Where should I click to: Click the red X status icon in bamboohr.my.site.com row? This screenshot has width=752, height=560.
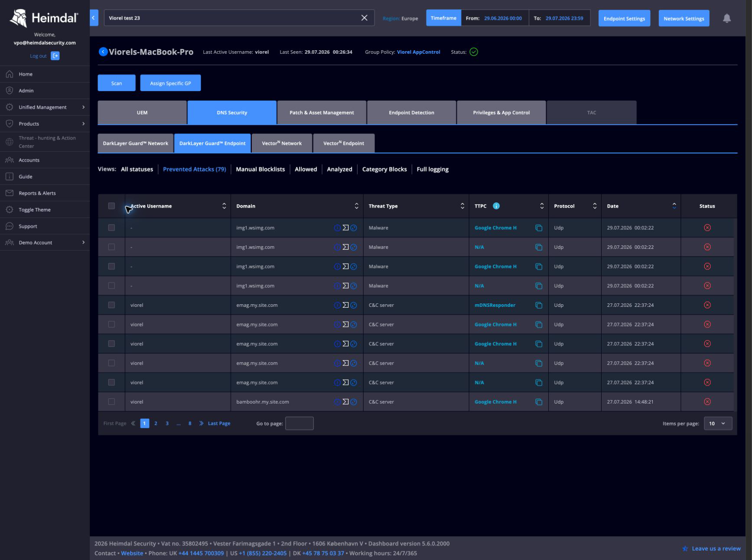[x=707, y=402]
